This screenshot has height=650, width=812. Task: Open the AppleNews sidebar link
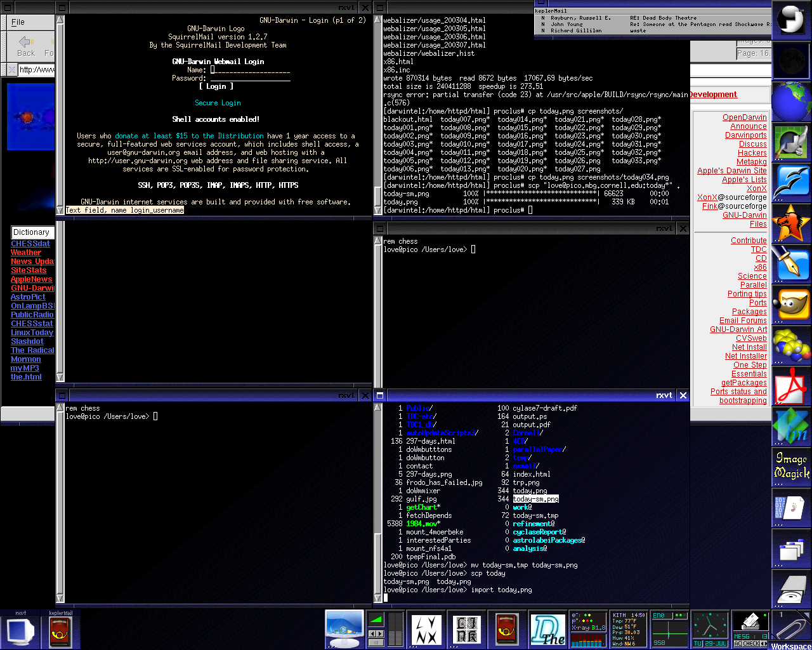[x=32, y=279]
